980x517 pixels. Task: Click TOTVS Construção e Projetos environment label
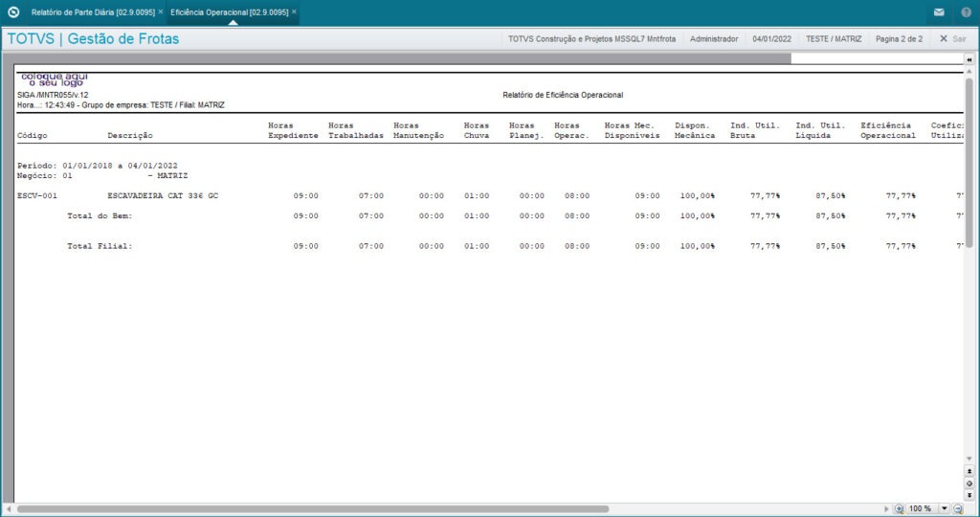[591, 38]
